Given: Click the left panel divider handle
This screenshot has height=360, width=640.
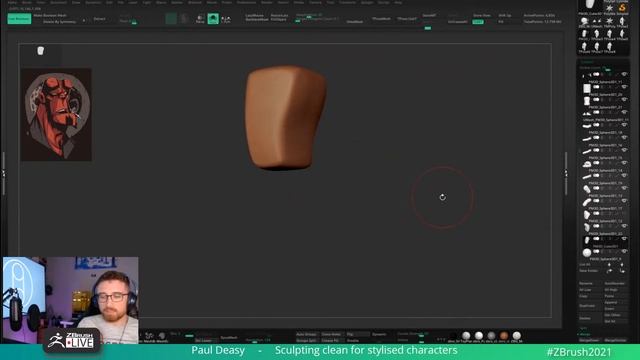Looking at the screenshot, I should [4, 174].
